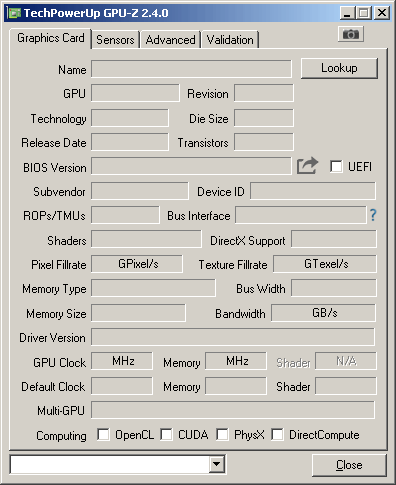
Task: Click the Die Size field
Action: [x=264, y=118]
